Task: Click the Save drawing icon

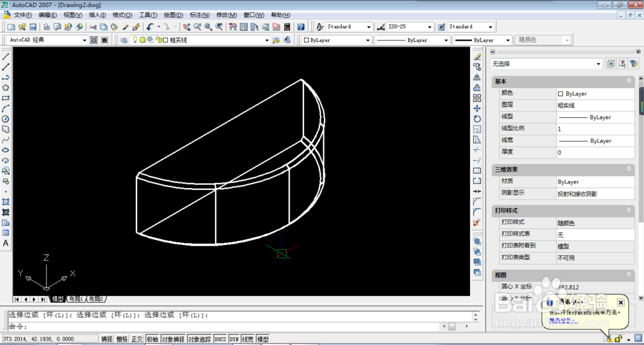Action: (33, 26)
